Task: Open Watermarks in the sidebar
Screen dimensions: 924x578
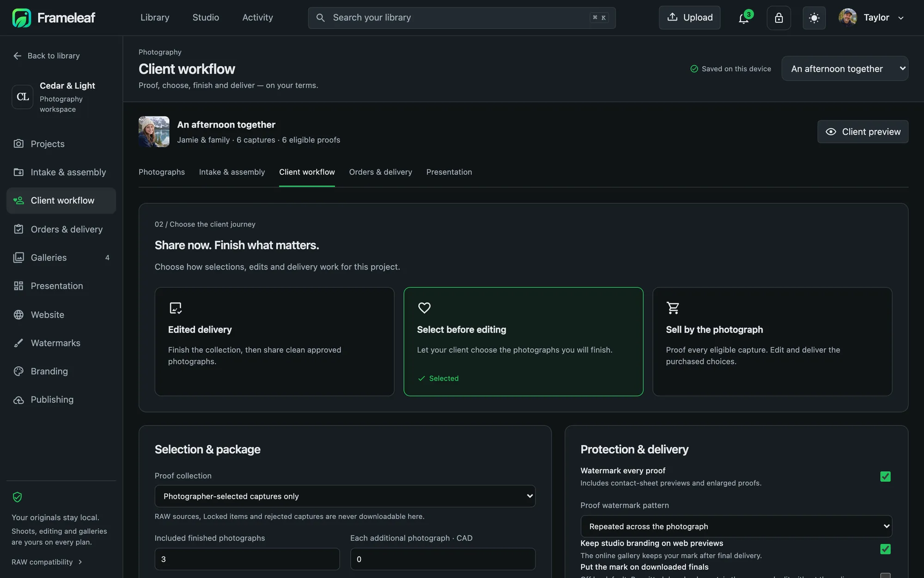Action: point(61,343)
